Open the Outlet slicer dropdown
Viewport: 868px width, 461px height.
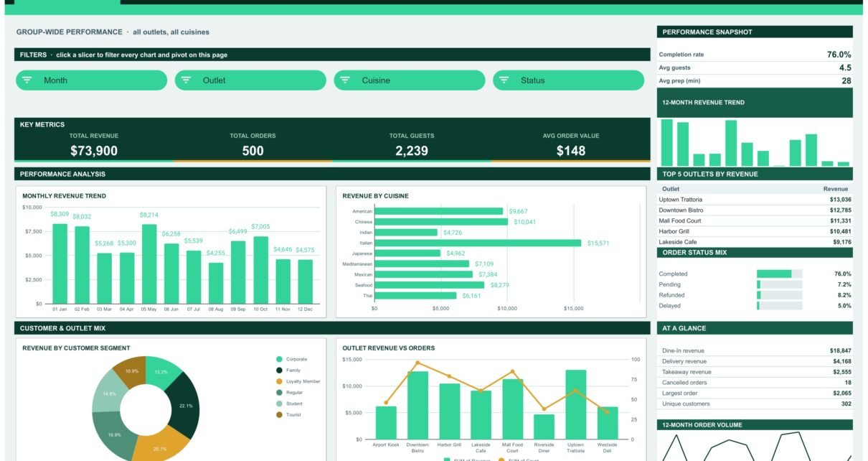(250, 80)
